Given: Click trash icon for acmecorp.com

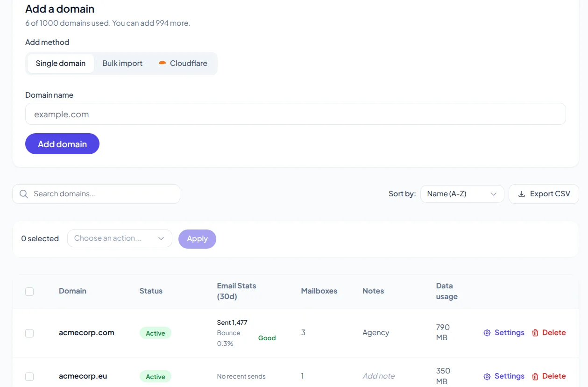Looking at the screenshot, I should (535, 333).
